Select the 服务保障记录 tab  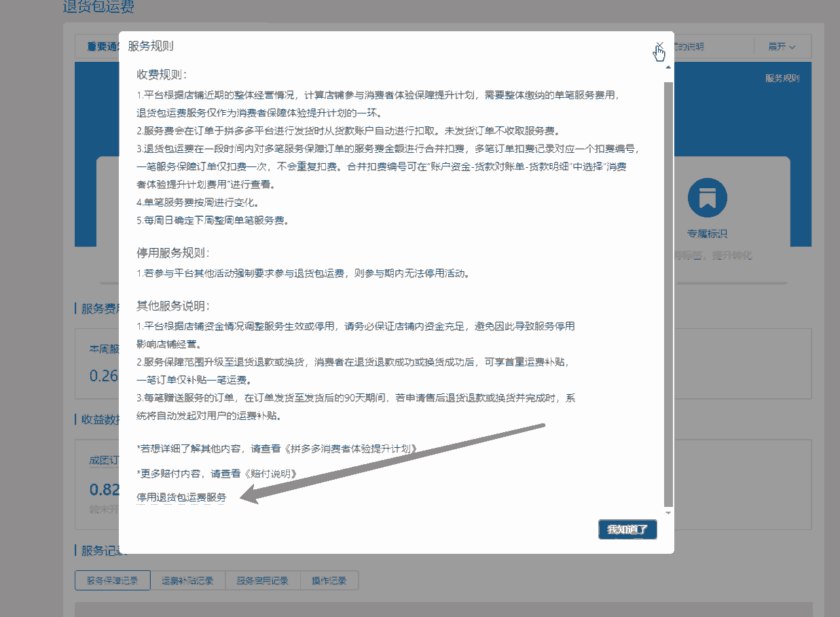[x=112, y=581]
